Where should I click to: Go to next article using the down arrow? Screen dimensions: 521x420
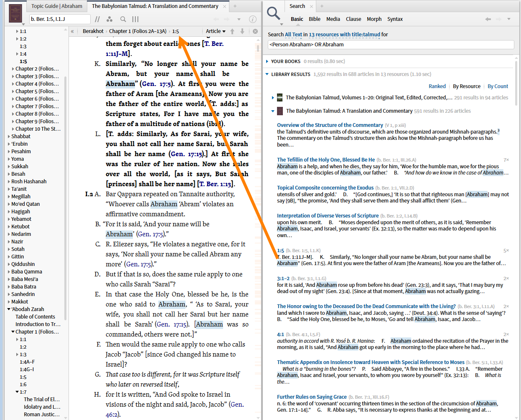point(242,31)
